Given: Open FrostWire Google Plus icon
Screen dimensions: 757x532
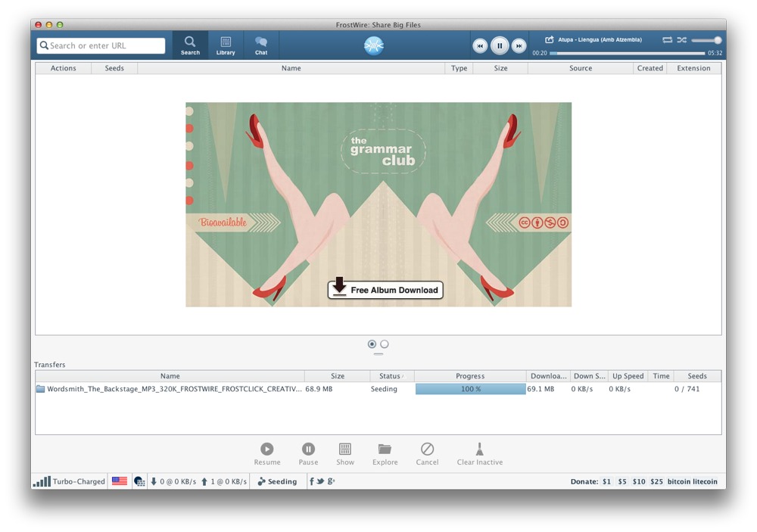Looking at the screenshot, I should tap(332, 481).
